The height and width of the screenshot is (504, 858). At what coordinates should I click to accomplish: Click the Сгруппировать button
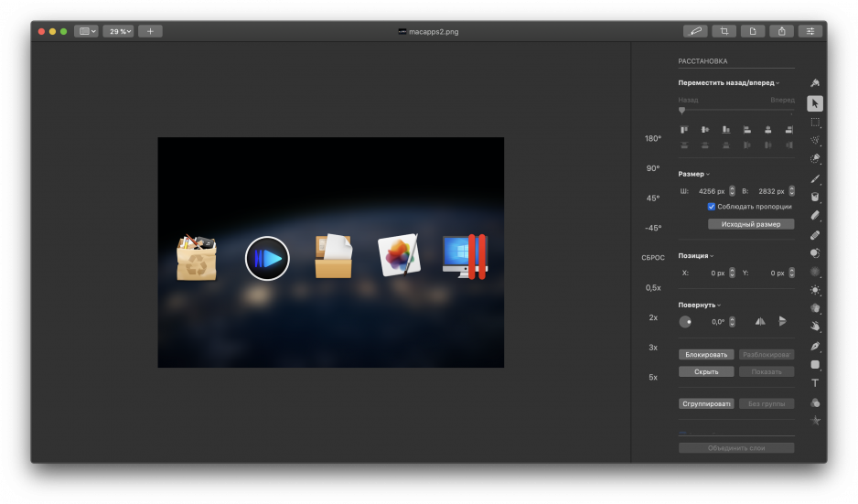tap(706, 403)
